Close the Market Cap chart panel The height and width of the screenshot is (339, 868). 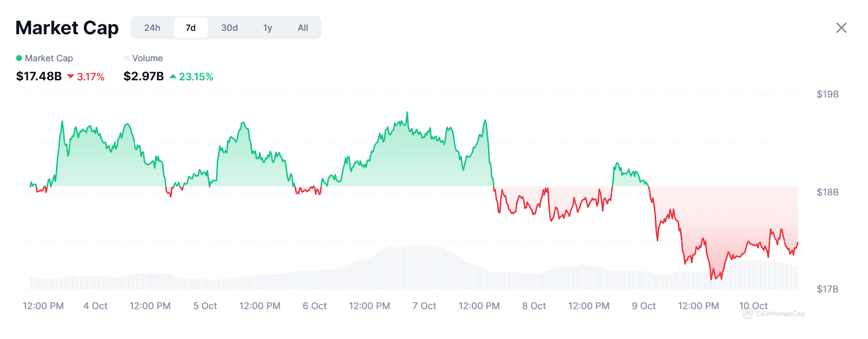841,28
